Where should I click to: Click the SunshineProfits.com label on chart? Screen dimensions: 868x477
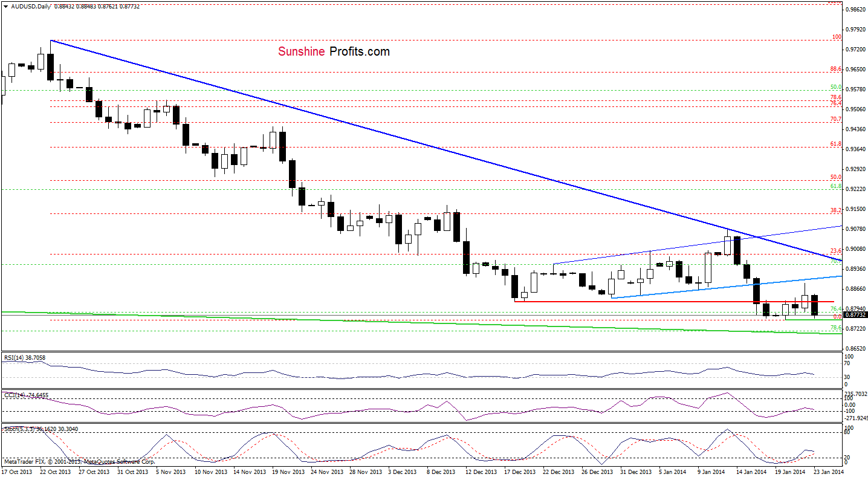[334, 52]
